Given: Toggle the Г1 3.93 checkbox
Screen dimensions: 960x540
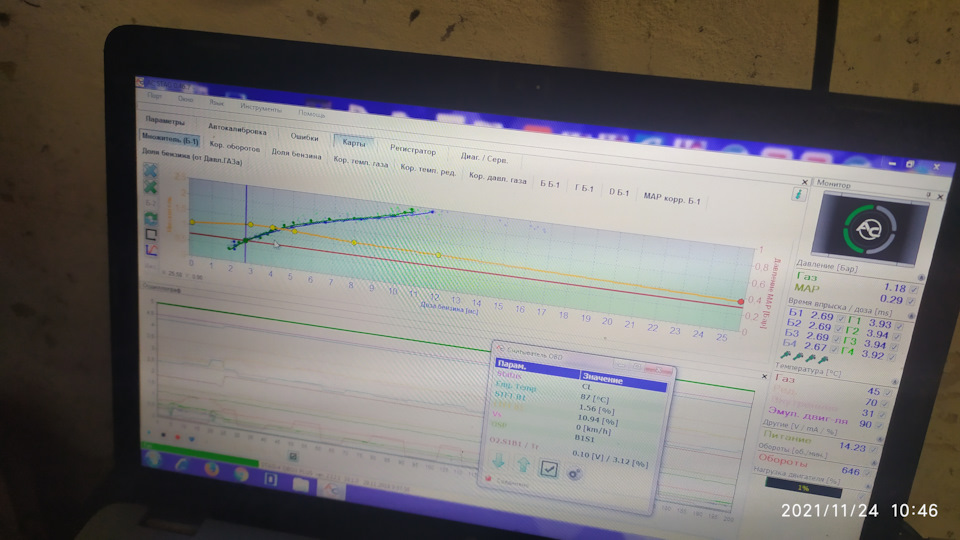Looking at the screenshot, I should coord(899,326).
